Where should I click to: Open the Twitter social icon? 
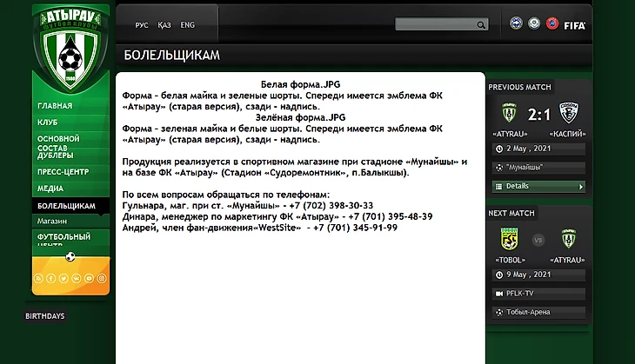pyautogui.click(x=63, y=278)
